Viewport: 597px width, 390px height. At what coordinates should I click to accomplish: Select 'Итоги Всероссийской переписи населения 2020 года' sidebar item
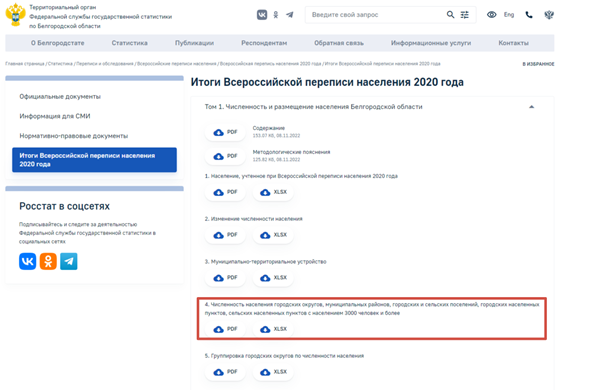(94, 160)
